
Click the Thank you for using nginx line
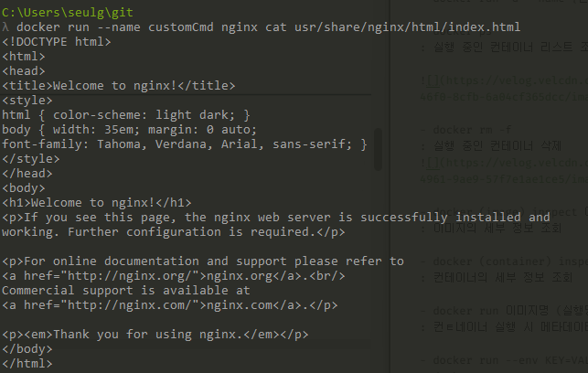pos(155,334)
